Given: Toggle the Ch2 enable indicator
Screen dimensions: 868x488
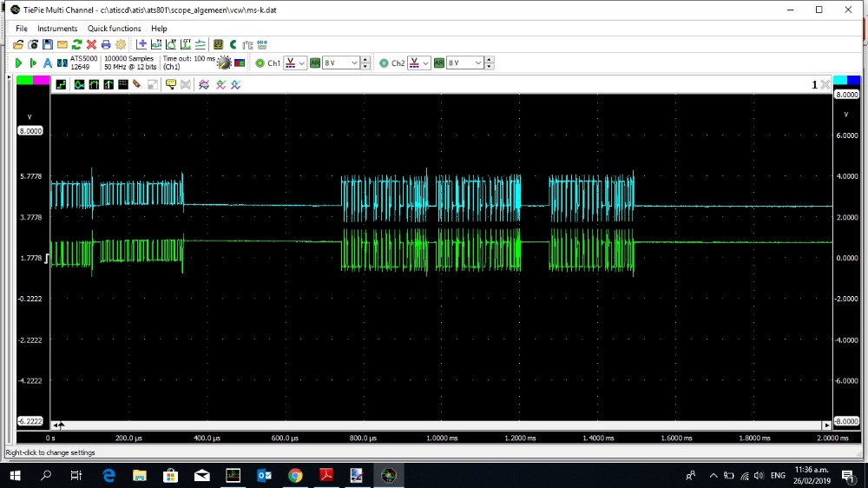Looking at the screenshot, I should (x=383, y=63).
